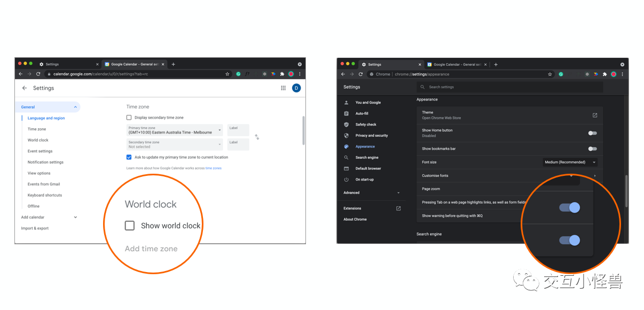644x310 pixels.
Task: Click the Appearance palette icon in the sidebar
Action: point(346,146)
